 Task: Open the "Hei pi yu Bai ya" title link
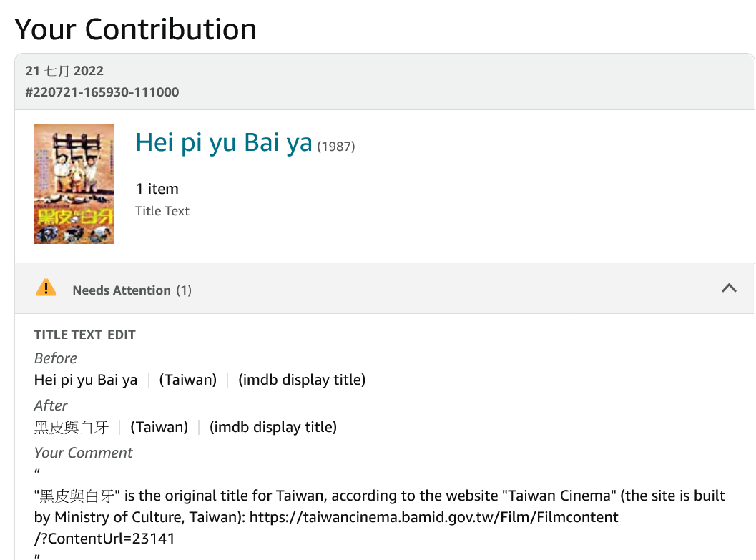point(224,143)
